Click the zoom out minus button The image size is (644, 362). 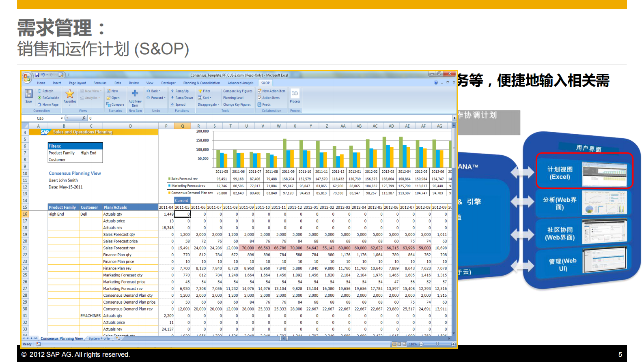click(x=421, y=344)
